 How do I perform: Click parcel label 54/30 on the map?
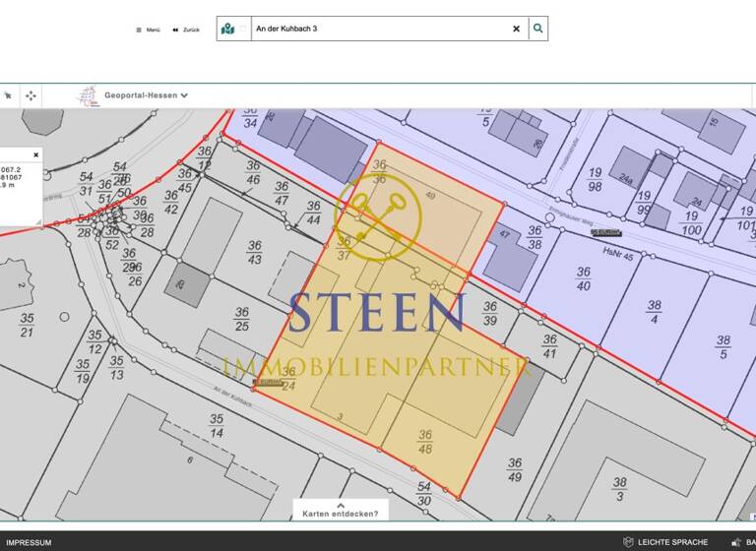click(x=424, y=494)
